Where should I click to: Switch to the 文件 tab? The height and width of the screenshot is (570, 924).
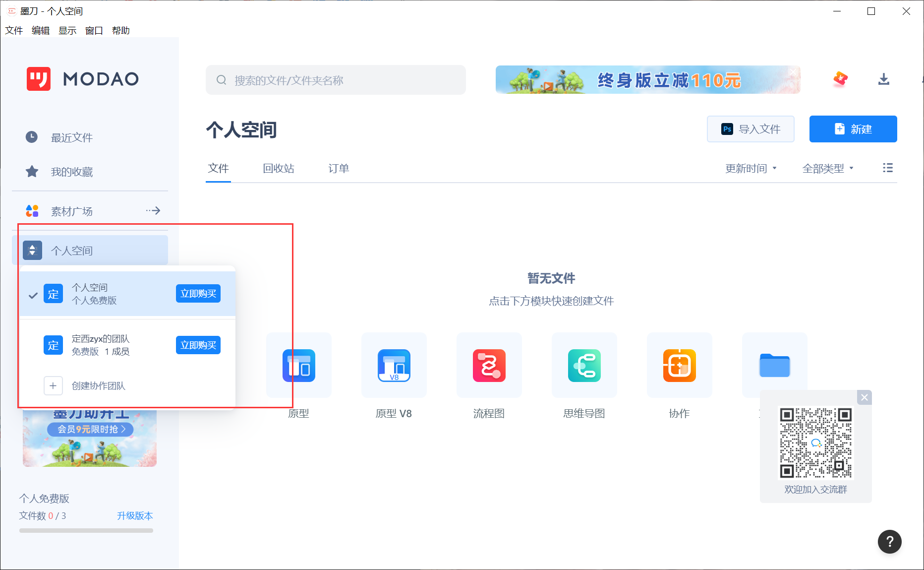point(219,169)
